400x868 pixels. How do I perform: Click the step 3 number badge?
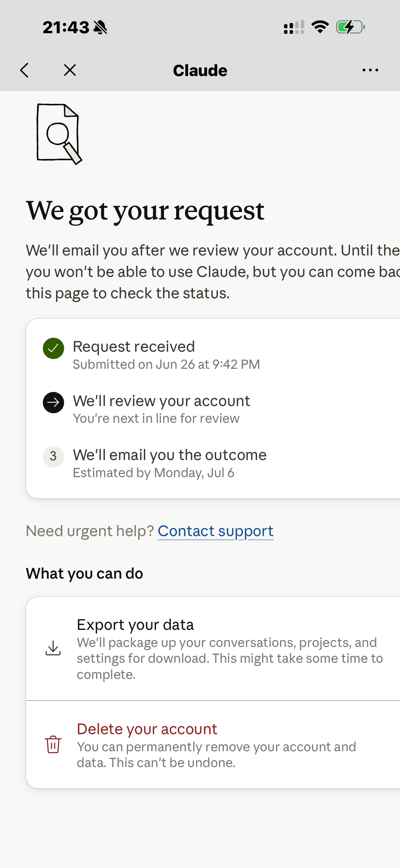(x=54, y=457)
